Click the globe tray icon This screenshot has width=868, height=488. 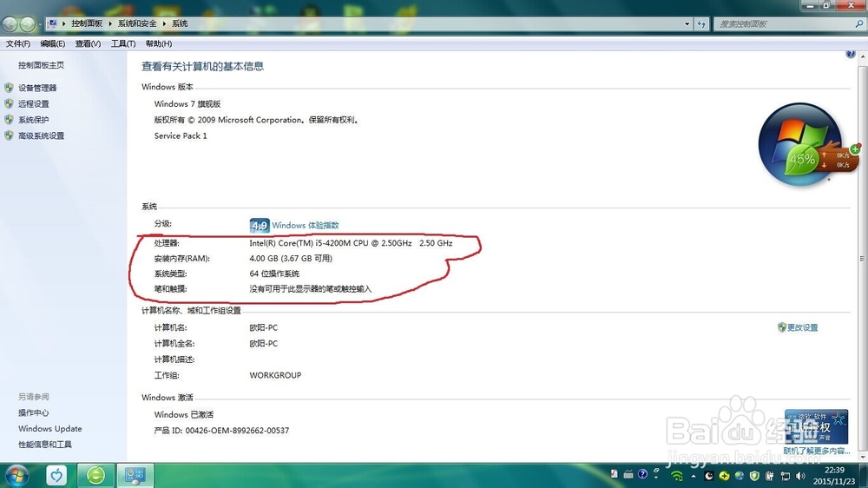click(x=739, y=476)
